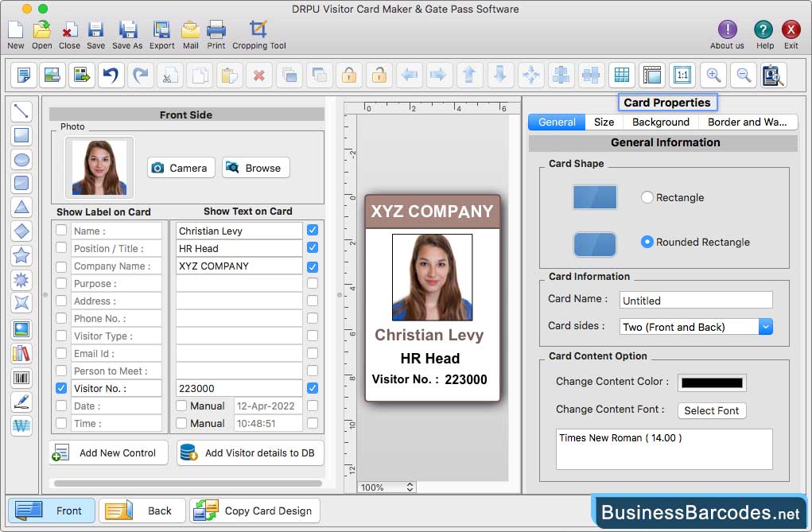Click the Card Name input field

[x=695, y=301]
